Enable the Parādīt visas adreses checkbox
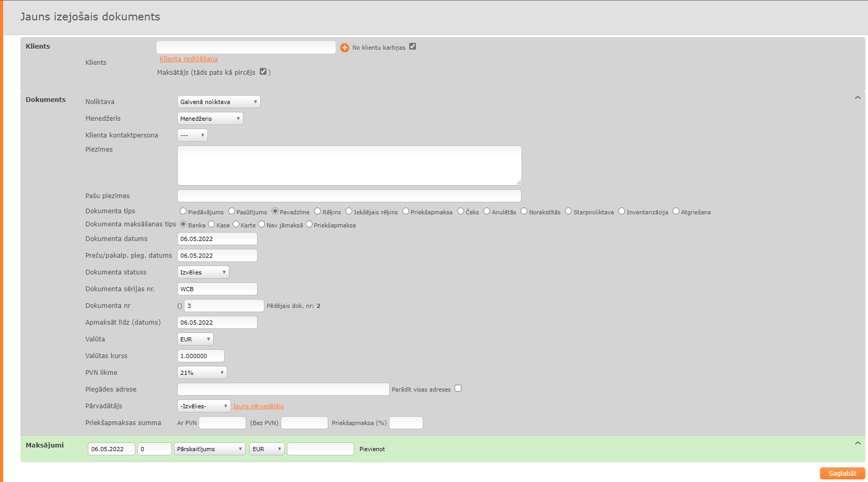868x482 pixels. point(458,388)
